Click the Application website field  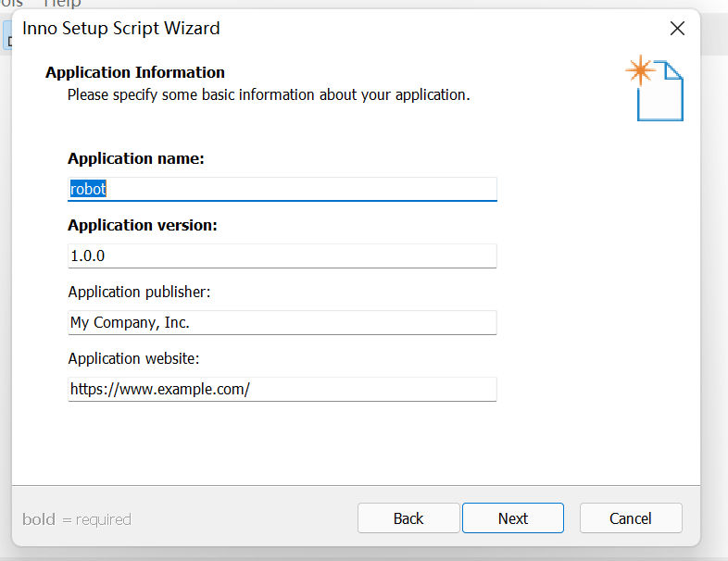[282, 389]
